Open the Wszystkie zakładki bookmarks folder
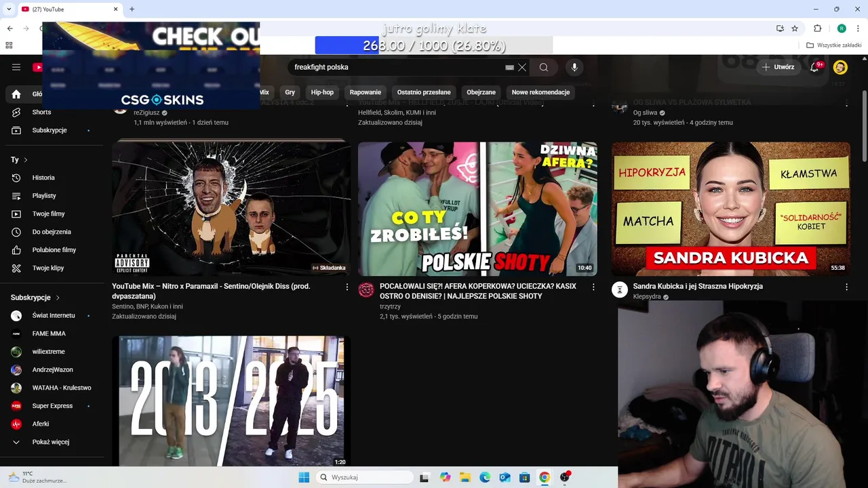 point(834,45)
